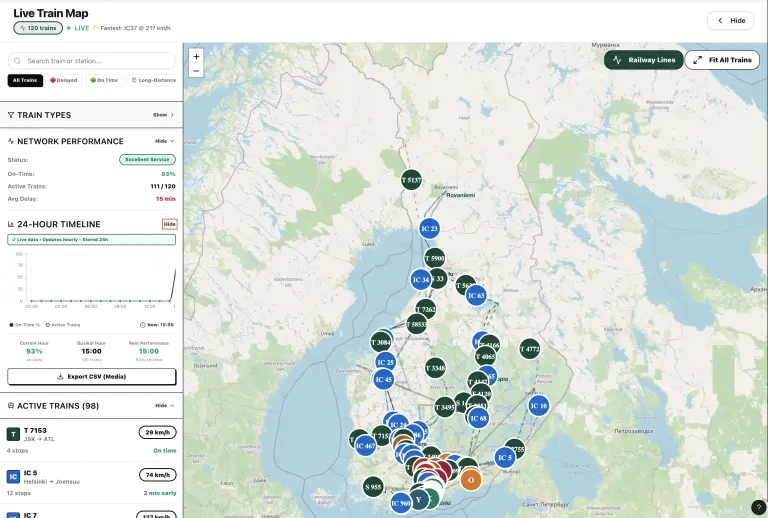This screenshot has width=768, height=518.
Task: Click the IC 10 train marker
Action: pos(538,406)
